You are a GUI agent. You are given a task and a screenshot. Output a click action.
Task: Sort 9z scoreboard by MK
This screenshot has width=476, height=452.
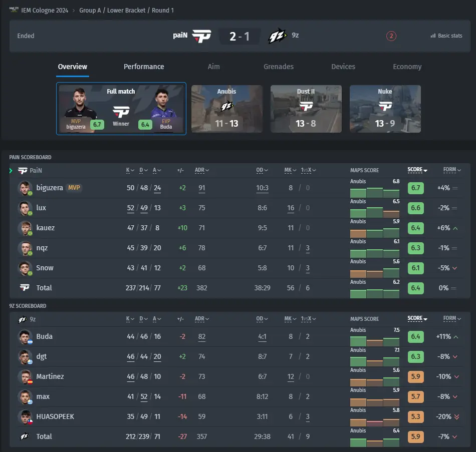tap(290, 319)
